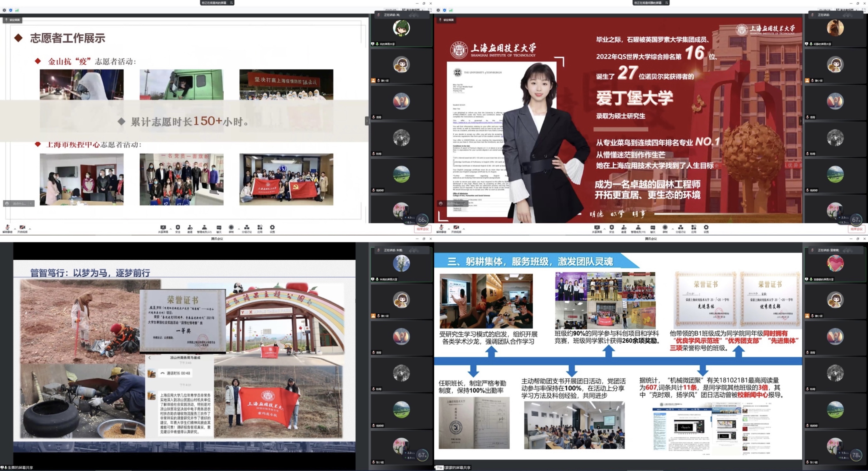Click the "说点什么" chat input on the volunteer slide
This screenshot has width=868, height=471.
19,203
